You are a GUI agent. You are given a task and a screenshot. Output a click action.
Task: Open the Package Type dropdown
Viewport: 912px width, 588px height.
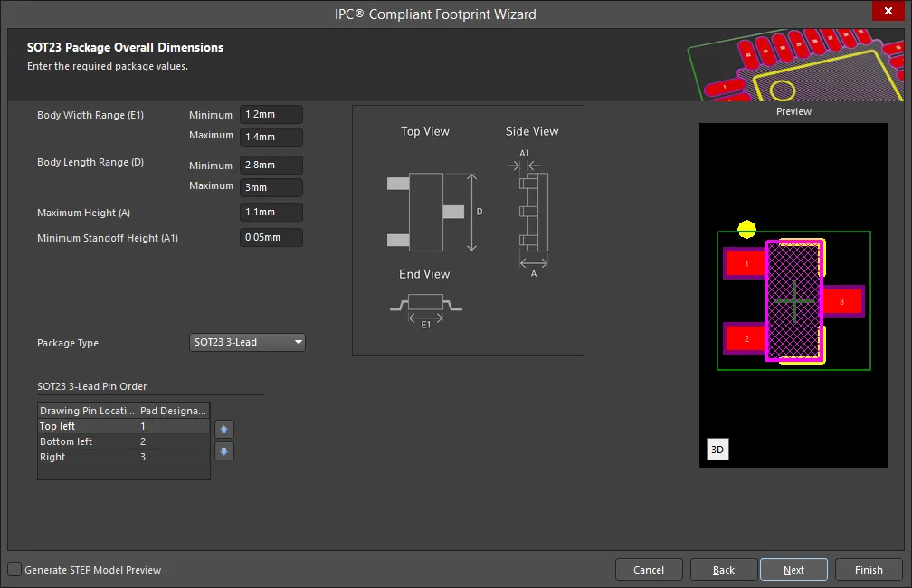247,342
